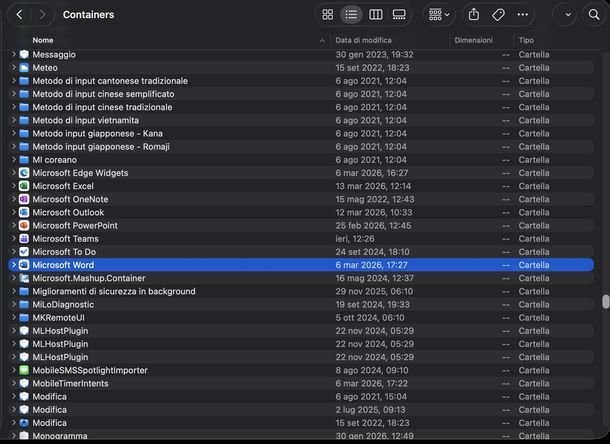This screenshot has height=444, width=610.
Task: Click the Microsoft Edge Widgets icon
Action: click(x=24, y=173)
